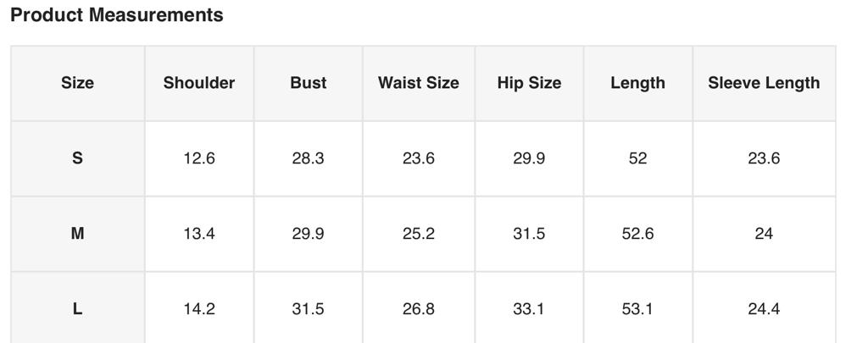Click the Product Measurements heading
The height and width of the screenshot is (343, 868).
117,15
